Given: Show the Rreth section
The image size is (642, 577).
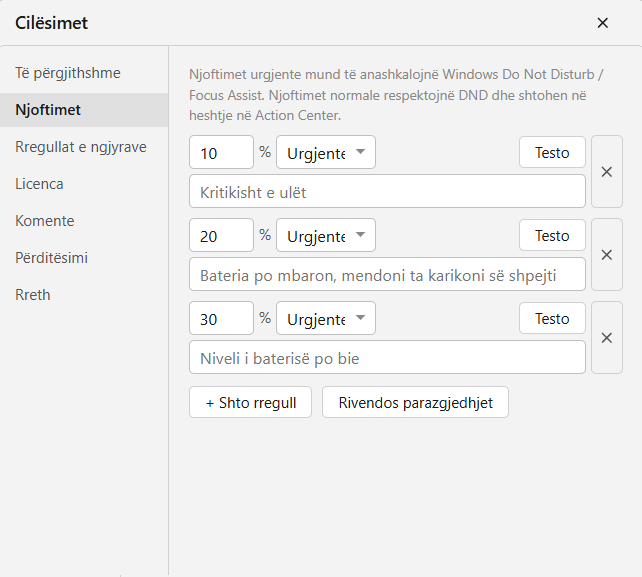Looking at the screenshot, I should point(84,295).
